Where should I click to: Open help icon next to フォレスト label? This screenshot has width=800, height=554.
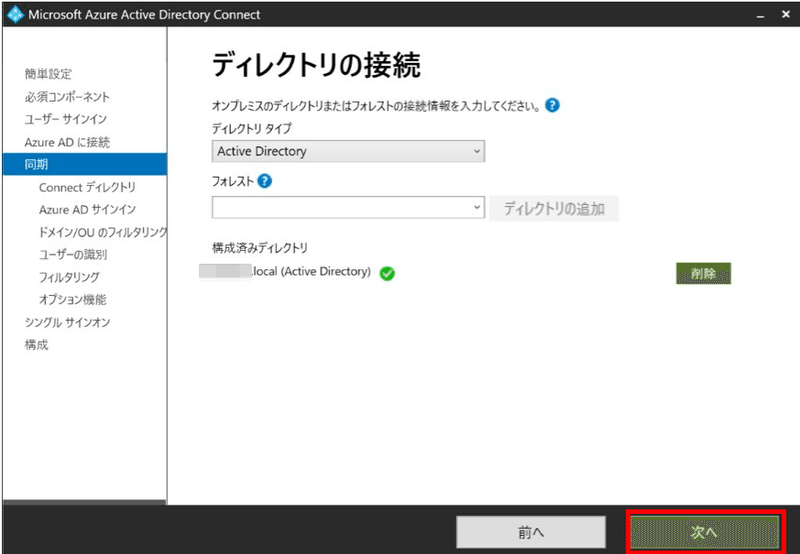tap(264, 181)
